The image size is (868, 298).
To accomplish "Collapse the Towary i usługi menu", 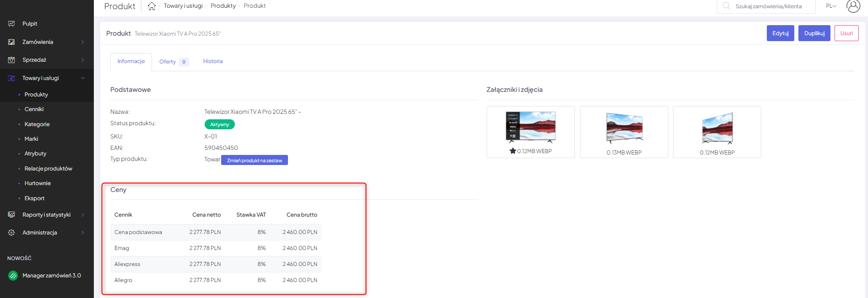I will (83, 78).
